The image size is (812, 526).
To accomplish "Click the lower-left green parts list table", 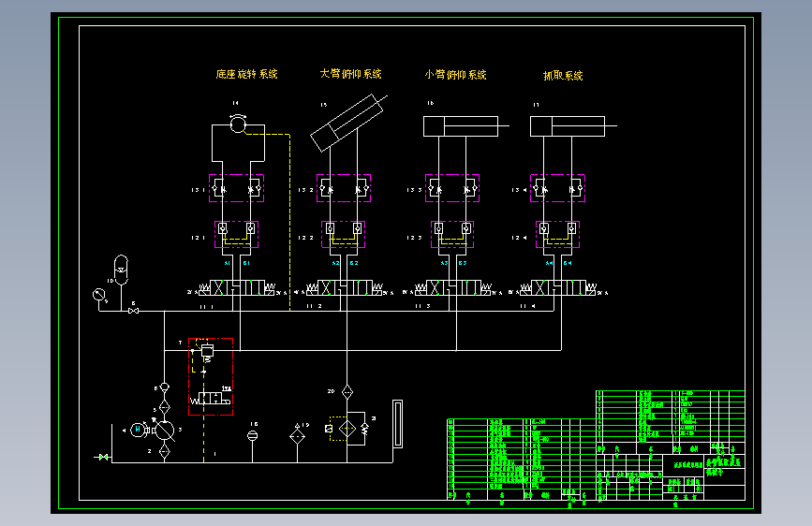I will tap(521, 459).
